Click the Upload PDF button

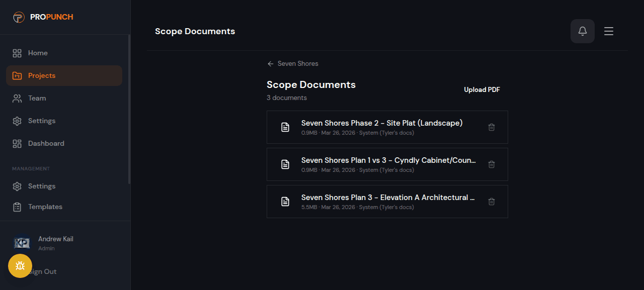(482, 89)
